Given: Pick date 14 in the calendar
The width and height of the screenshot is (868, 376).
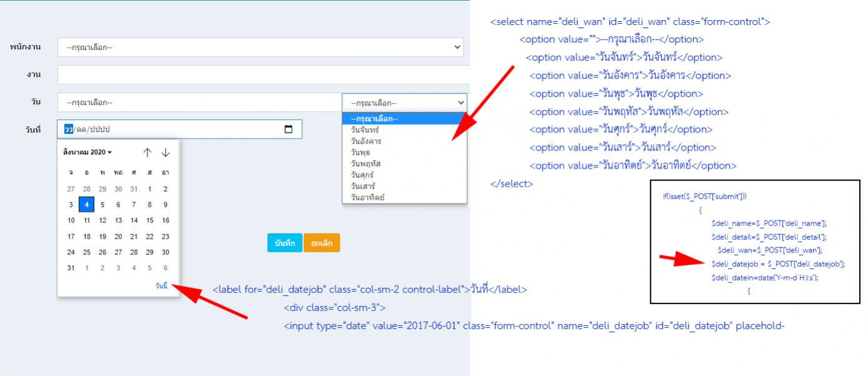Looking at the screenshot, I should (x=134, y=220).
